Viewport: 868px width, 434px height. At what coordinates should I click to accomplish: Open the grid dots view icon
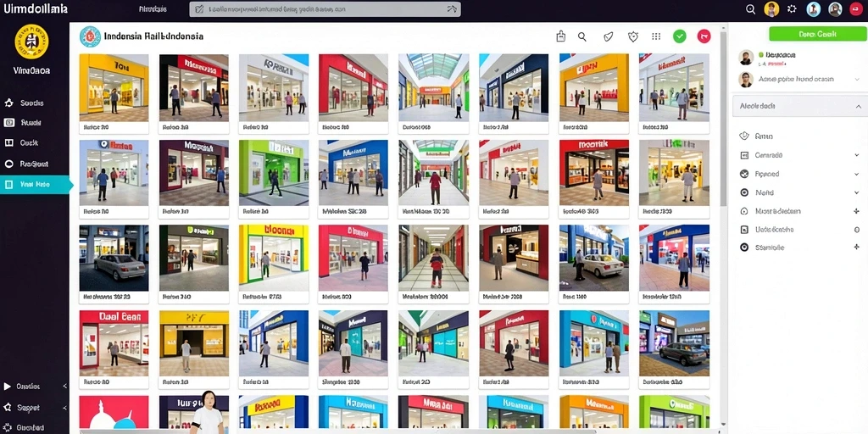[656, 36]
